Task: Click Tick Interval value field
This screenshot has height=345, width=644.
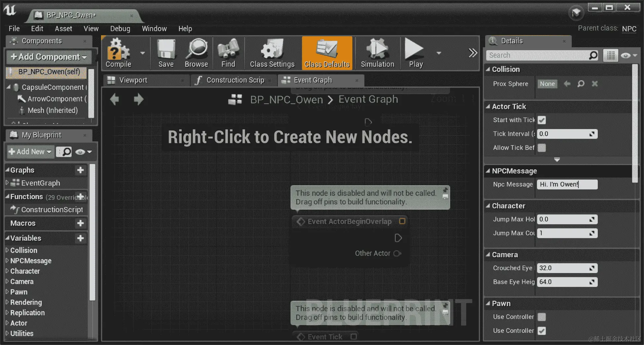Action: coord(567,134)
